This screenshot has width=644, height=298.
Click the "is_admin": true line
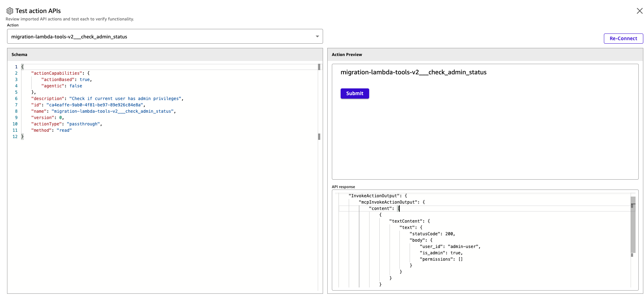(441, 253)
